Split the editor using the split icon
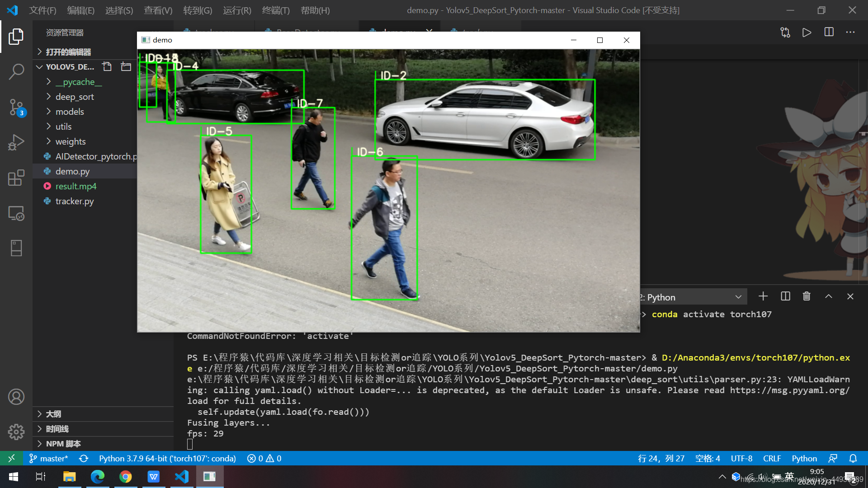The image size is (868, 488). [x=829, y=32]
